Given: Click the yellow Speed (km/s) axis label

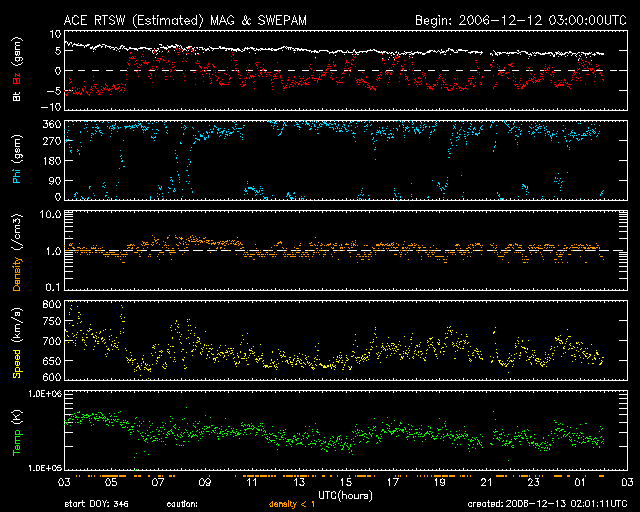Looking at the screenshot, I should [x=18, y=340].
